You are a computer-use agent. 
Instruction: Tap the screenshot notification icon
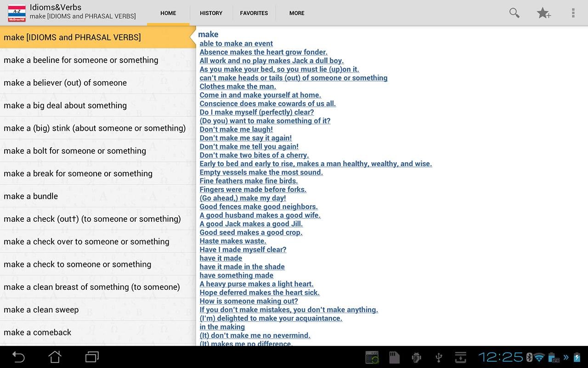[x=372, y=357]
